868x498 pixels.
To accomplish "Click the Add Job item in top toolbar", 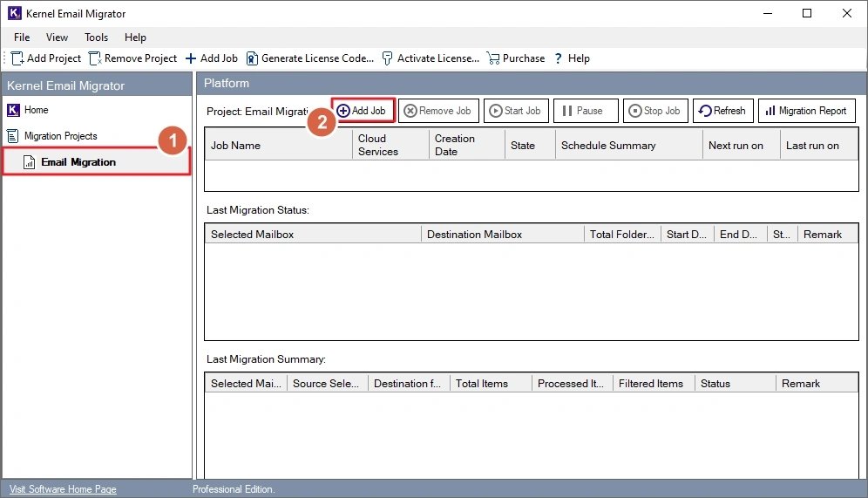I will [211, 58].
